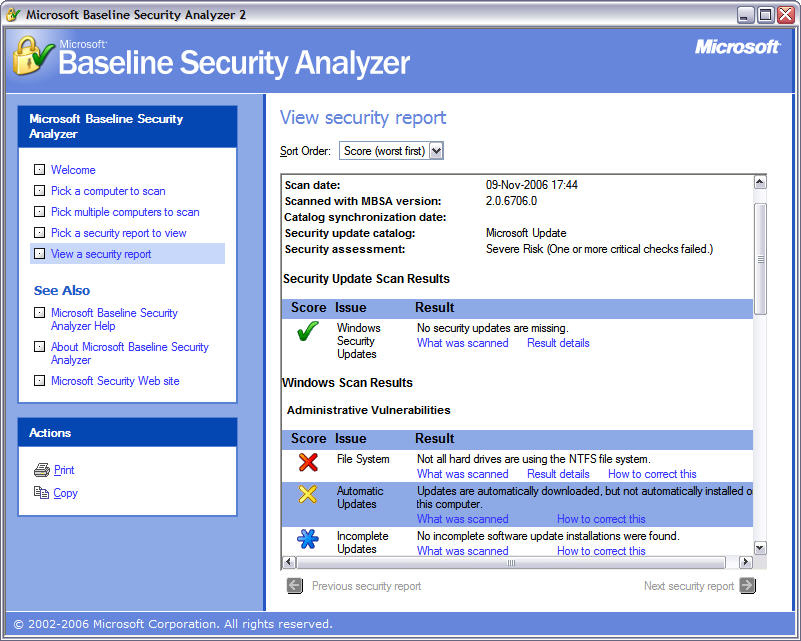Click the report's scroll down arrow

point(760,548)
